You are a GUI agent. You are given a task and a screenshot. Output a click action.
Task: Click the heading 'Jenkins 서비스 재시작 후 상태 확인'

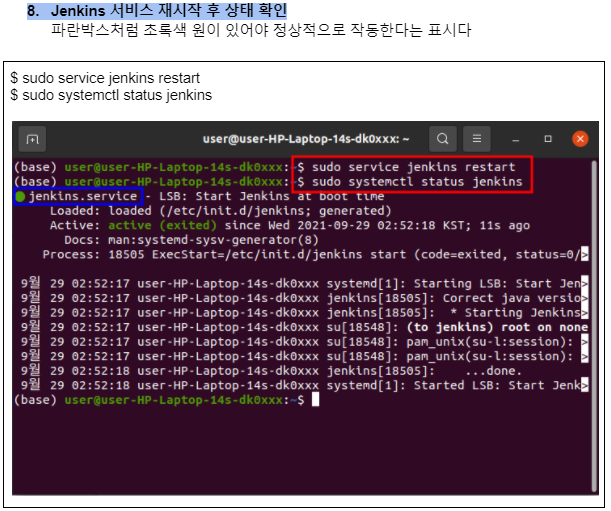click(169, 11)
